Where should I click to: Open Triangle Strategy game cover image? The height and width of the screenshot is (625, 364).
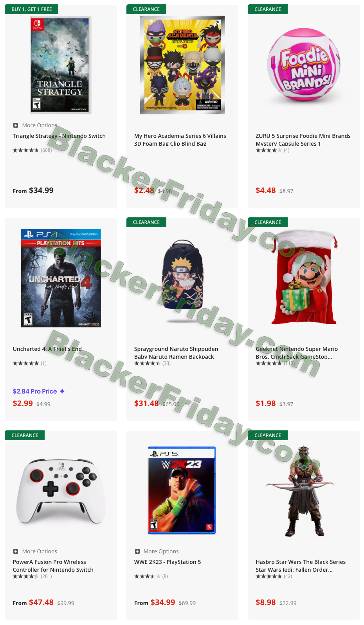tap(61, 65)
